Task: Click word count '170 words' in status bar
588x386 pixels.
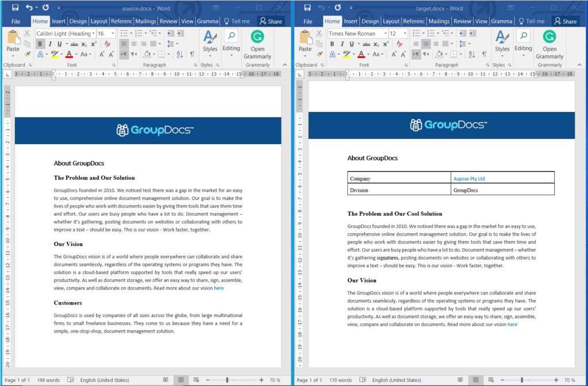Action: tap(341, 380)
